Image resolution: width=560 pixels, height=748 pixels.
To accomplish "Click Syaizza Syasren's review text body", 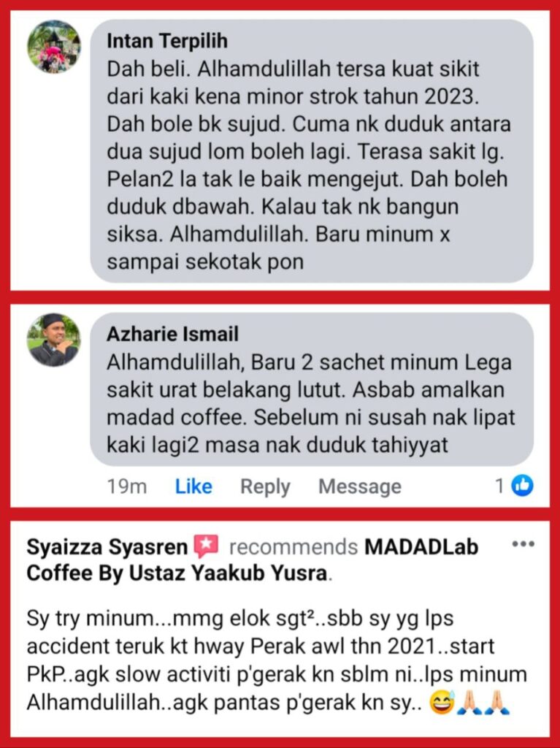I will tap(277, 660).
